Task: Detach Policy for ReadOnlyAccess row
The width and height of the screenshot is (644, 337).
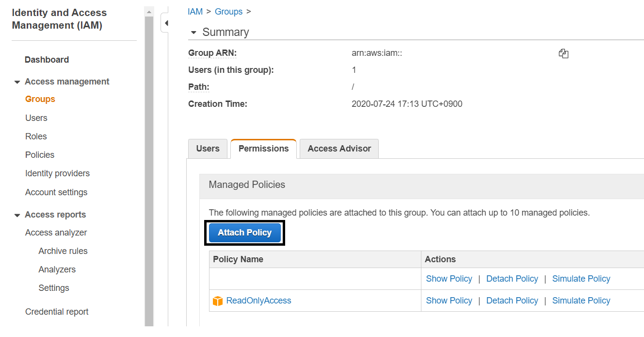Action: [x=512, y=301]
